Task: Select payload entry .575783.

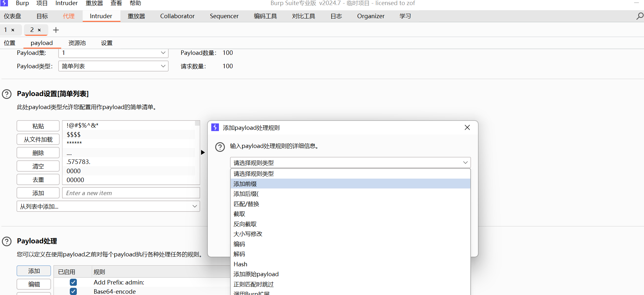Action: tap(129, 162)
